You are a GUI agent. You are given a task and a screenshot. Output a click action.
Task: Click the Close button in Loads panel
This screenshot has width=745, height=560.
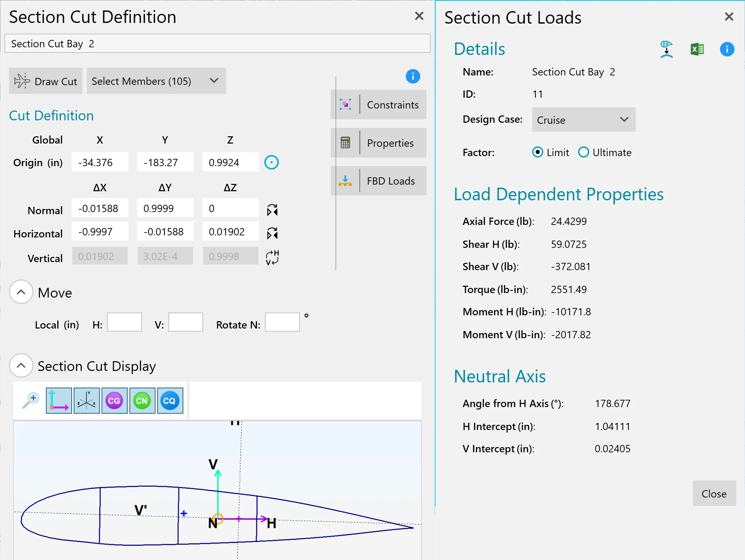(x=714, y=493)
